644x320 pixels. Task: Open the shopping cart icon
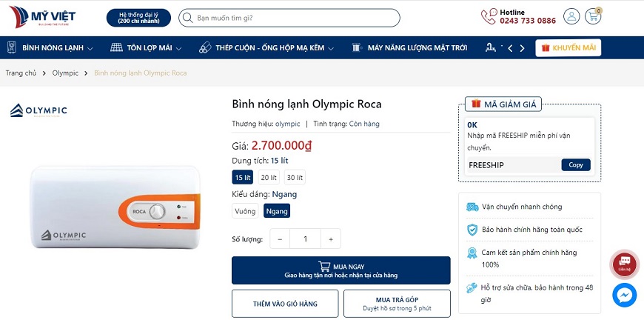(x=592, y=16)
